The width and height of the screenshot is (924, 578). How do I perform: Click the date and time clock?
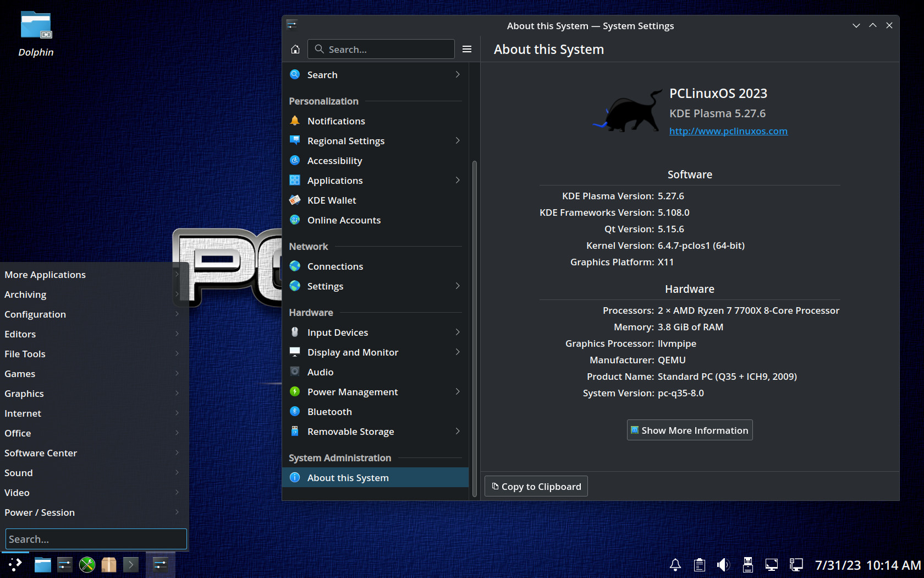[867, 565]
